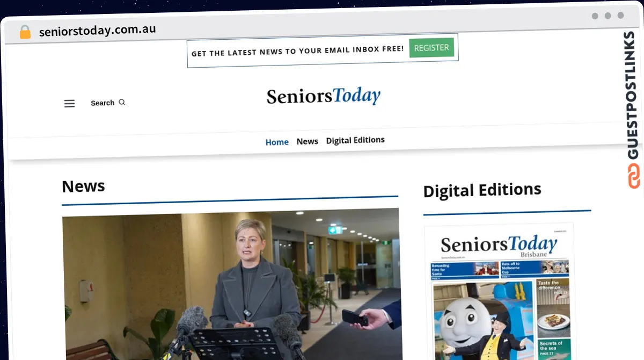Click the orange padlock icon

click(x=25, y=32)
